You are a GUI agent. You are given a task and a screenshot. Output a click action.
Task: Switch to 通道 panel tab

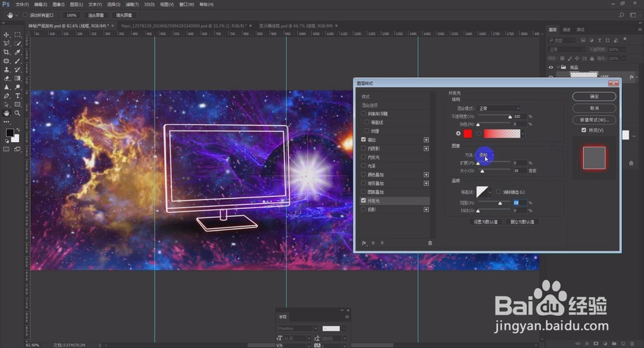tap(566, 30)
